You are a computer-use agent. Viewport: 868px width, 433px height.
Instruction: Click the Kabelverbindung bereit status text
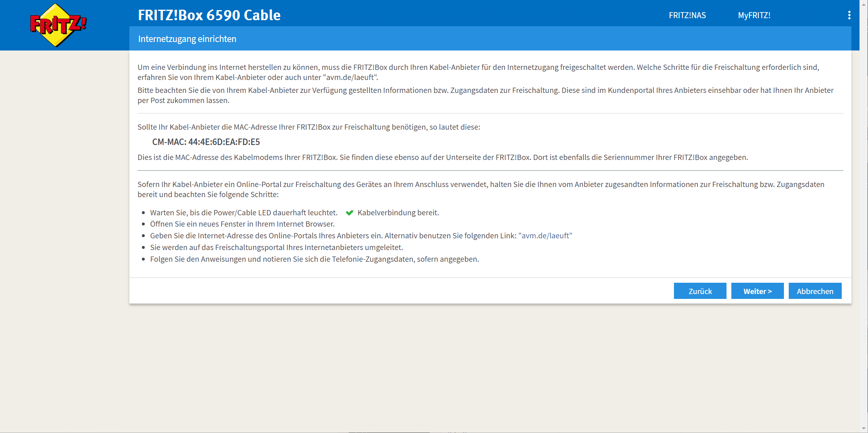(x=398, y=213)
